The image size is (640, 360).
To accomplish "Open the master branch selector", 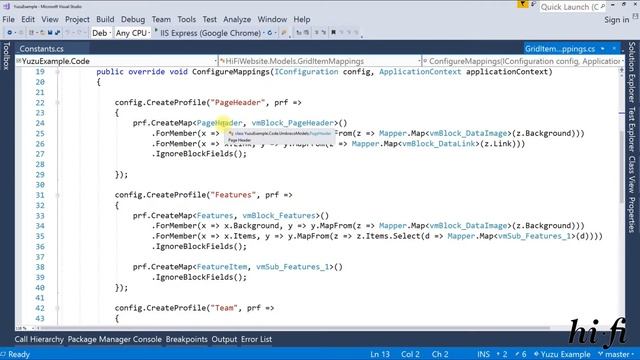I will coord(616,354).
